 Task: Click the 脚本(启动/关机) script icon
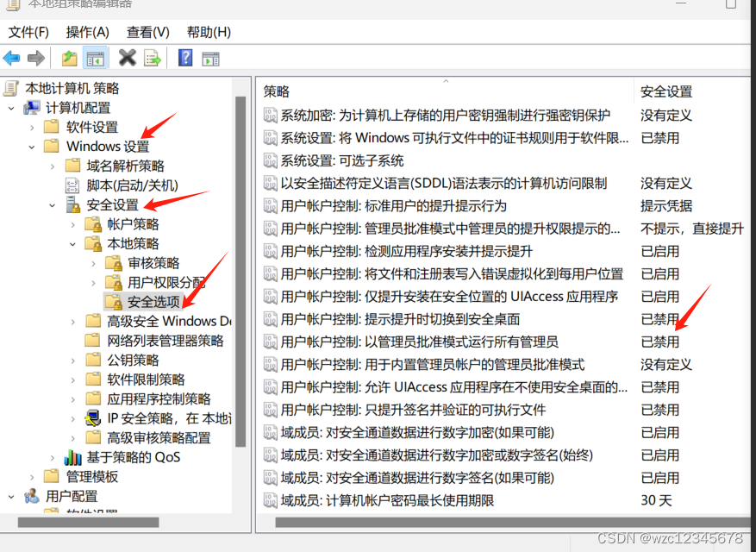[x=72, y=185]
